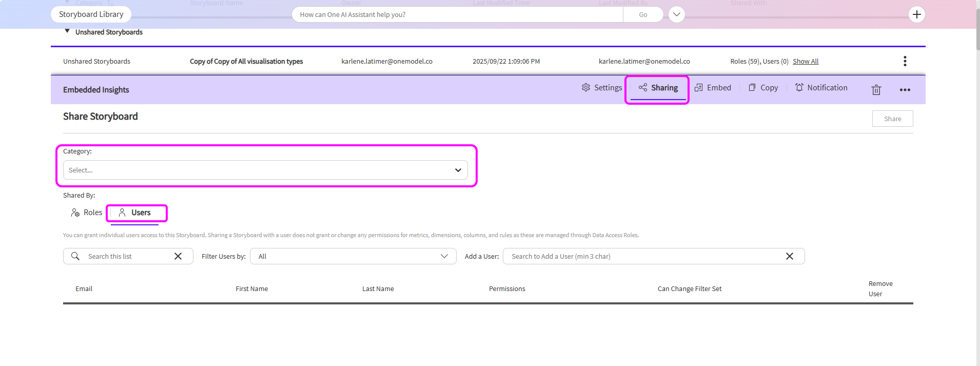Screen dimensions: 980x366
Task: Open the horizontal ellipsis more options
Action: coord(905,90)
